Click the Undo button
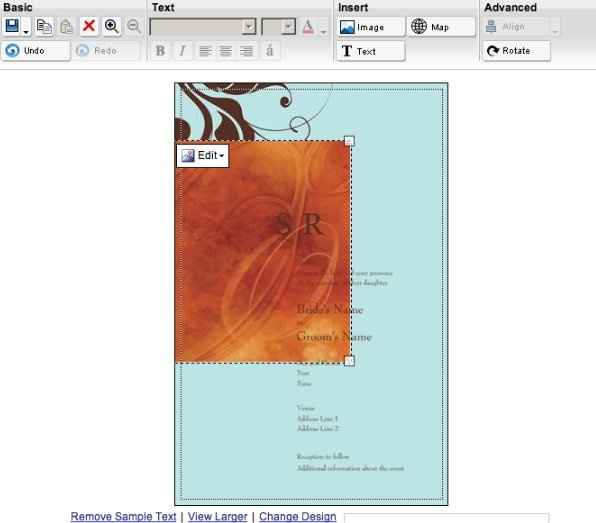Viewport: 596px width, 523px height. point(35,51)
